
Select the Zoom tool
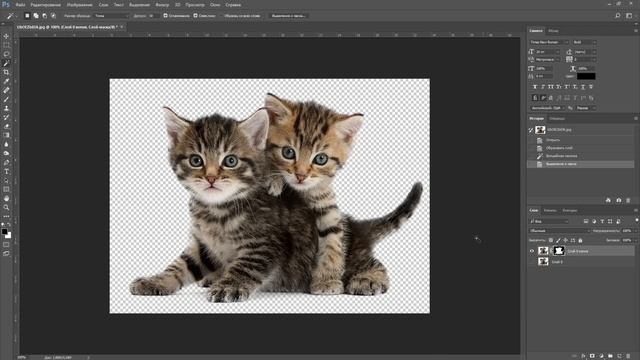coord(6,207)
